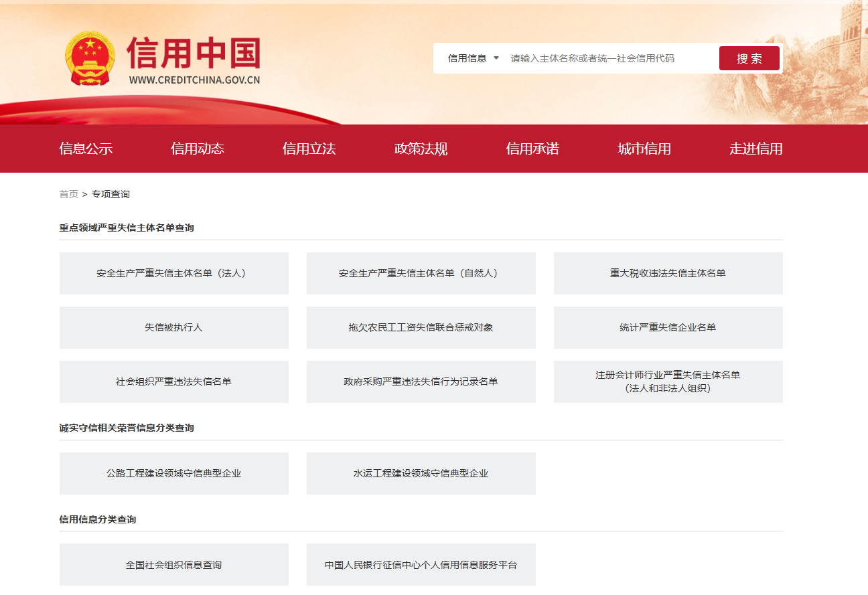
Task: Open 水运工程建设领域守信典型企业
Action: click(x=421, y=473)
